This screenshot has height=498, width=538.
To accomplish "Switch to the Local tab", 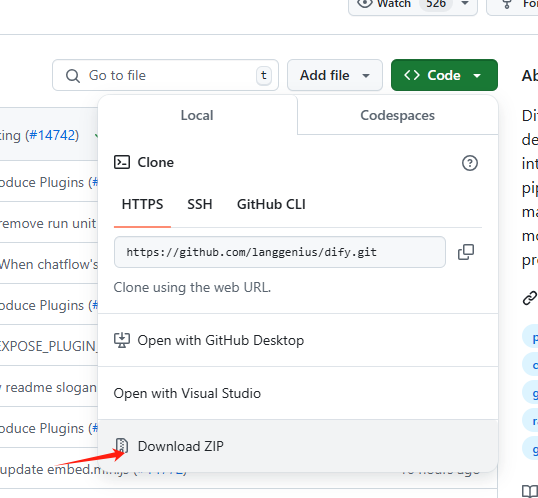I will tap(197, 115).
